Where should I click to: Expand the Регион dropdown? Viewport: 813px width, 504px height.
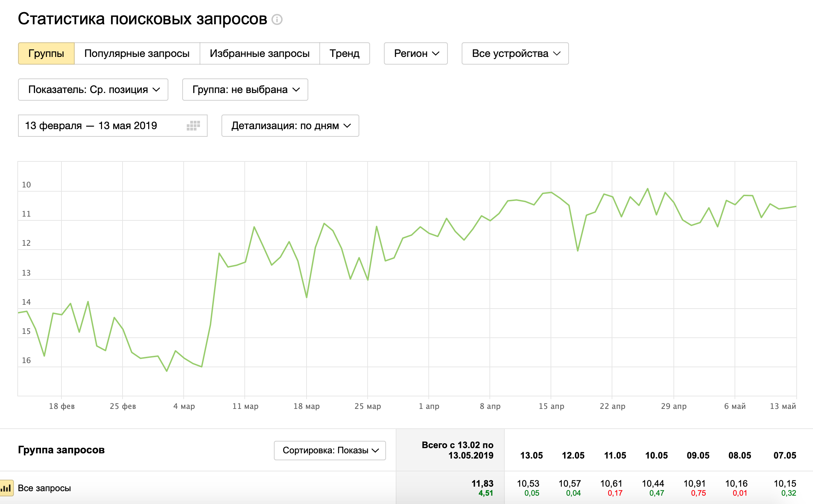pyautogui.click(x=416, y=53)
